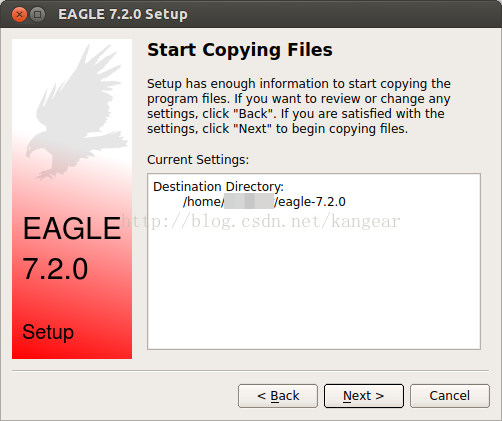
Task: Click the "eagle-7.2.0" folder name in path
Action: [312, 202]
